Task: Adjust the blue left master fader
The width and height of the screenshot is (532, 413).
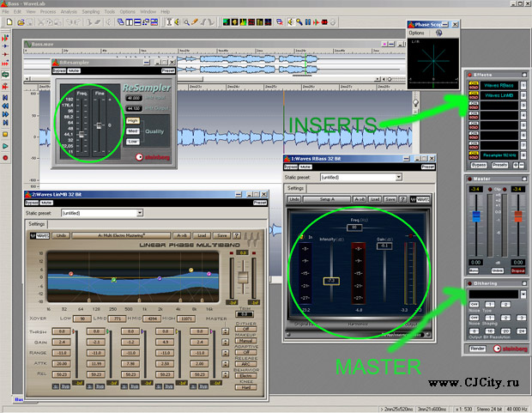Action: point(476,216)
